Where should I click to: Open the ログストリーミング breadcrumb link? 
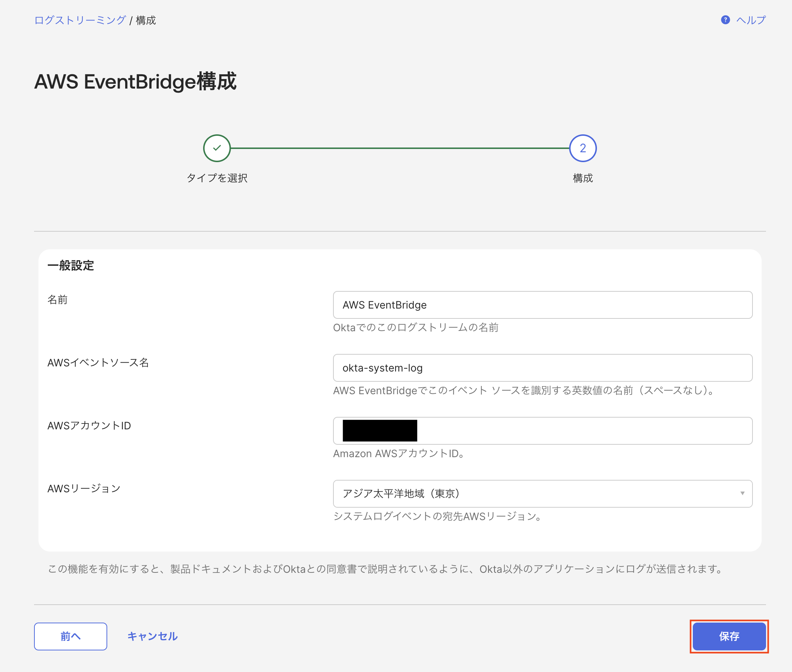pyautogui.click(x=80, y=20)
